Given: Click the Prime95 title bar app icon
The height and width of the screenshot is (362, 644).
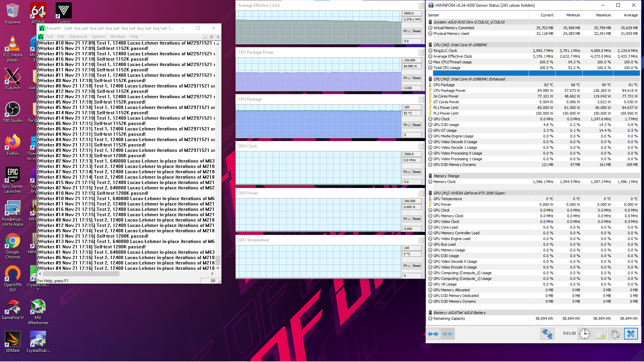Looking at the screenshot, I should tap(42, 28).
